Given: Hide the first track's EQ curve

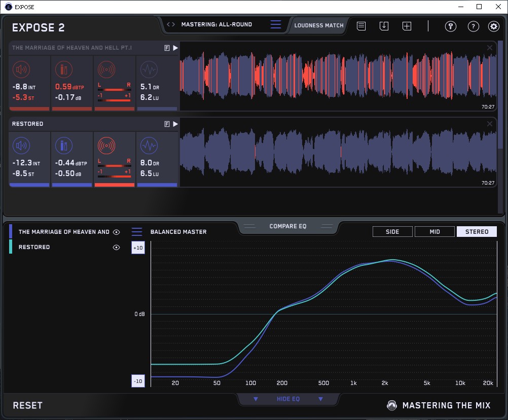Looking at the screenshot, I should [117, 232].
